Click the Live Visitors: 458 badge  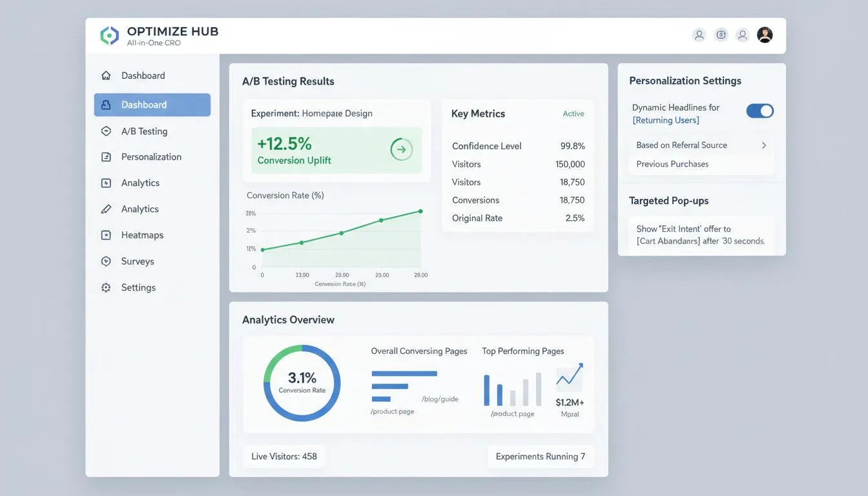click(284, 457)
